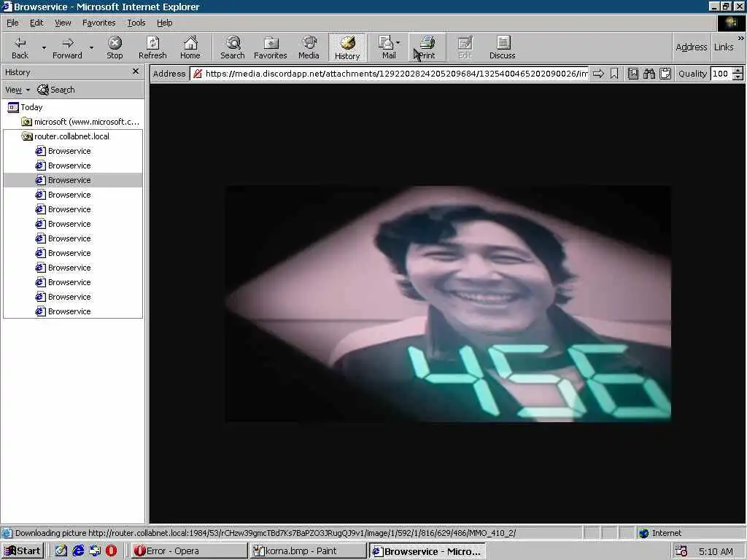Open the Back button history dropdown

(44, 47)
